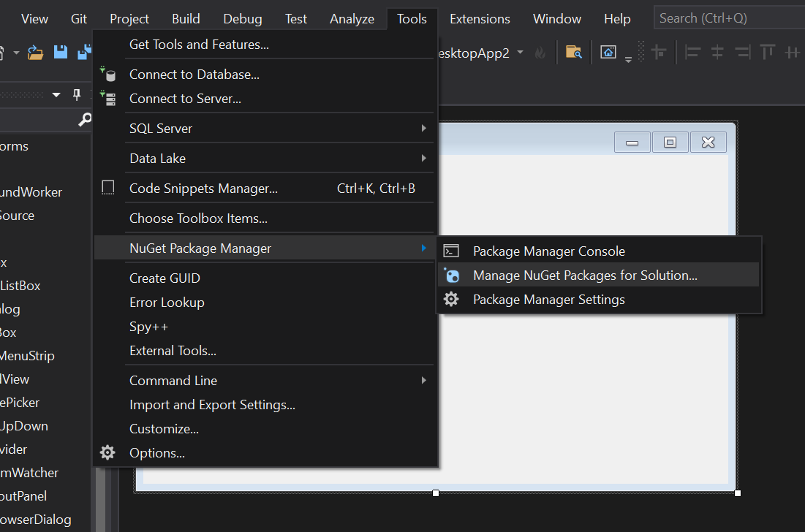
Task: Select Get Tools and Features
Action: coord(265,45)
